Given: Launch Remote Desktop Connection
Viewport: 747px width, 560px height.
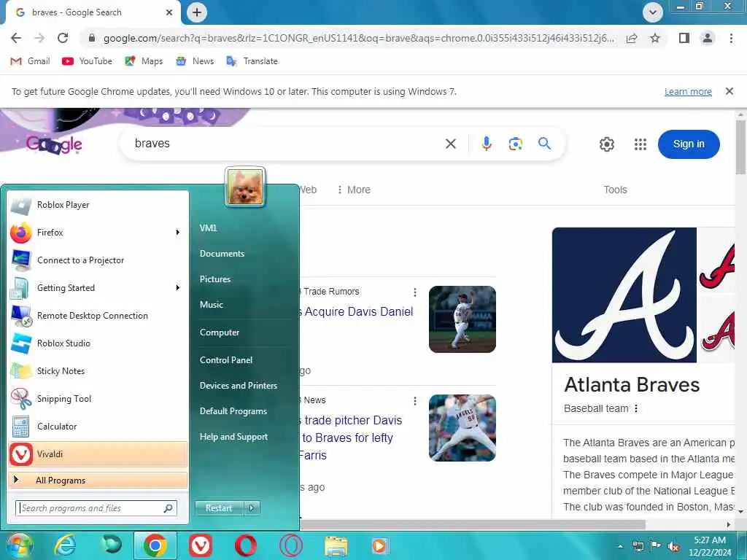Looking at the screenshot, I should point(98,315).
